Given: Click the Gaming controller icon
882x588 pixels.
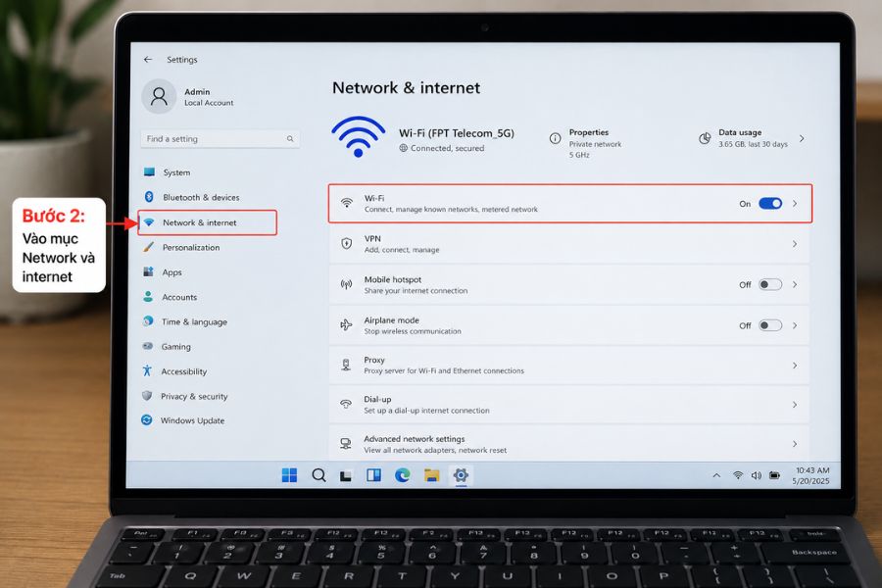Looking at the screenshot, I should click(147, 346).
